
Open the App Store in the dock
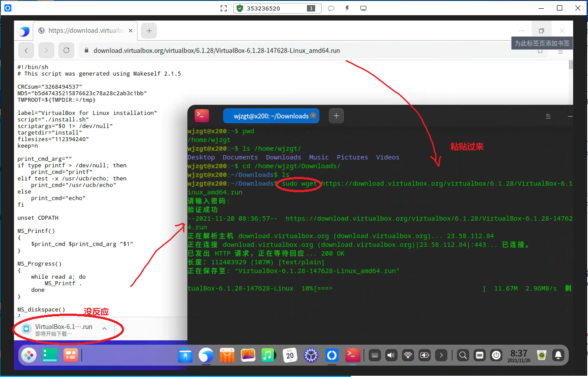coord(227,355)
